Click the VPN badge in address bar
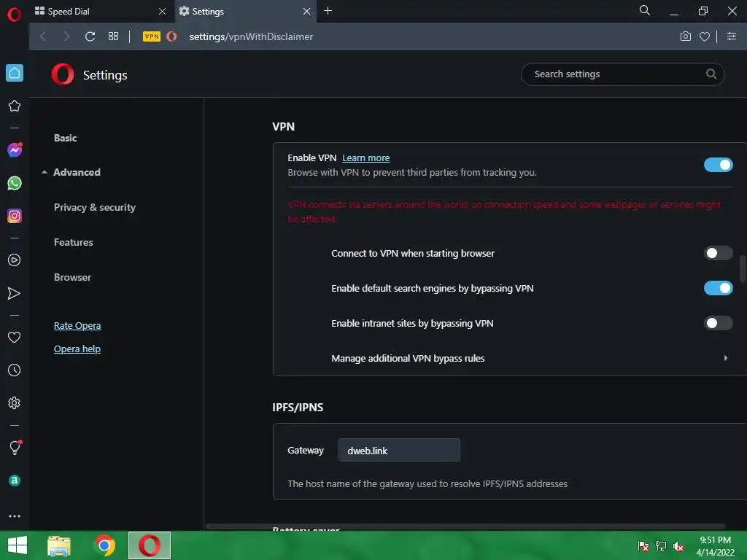 pos(152,36)
